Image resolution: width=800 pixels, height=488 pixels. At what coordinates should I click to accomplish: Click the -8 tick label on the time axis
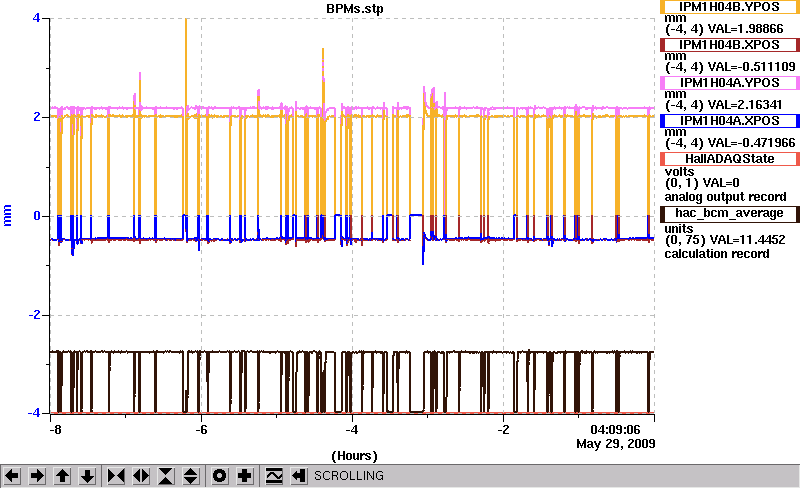[56, 430]
